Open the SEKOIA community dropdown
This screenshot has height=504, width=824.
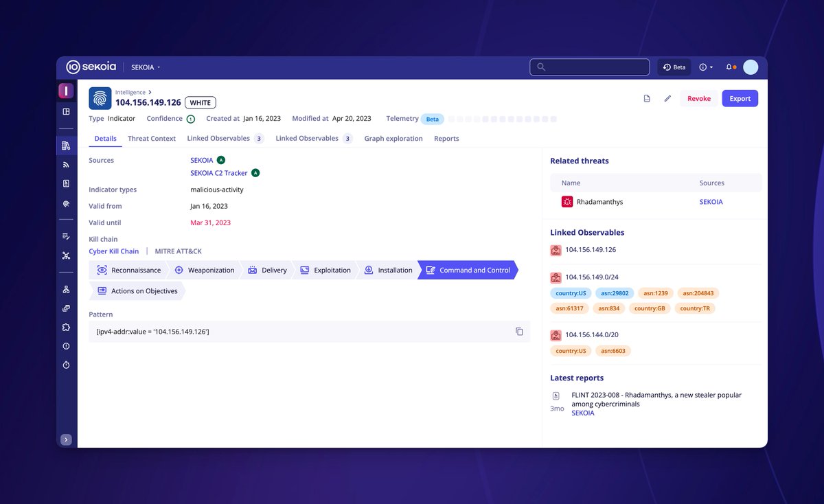tap(146, 67)
